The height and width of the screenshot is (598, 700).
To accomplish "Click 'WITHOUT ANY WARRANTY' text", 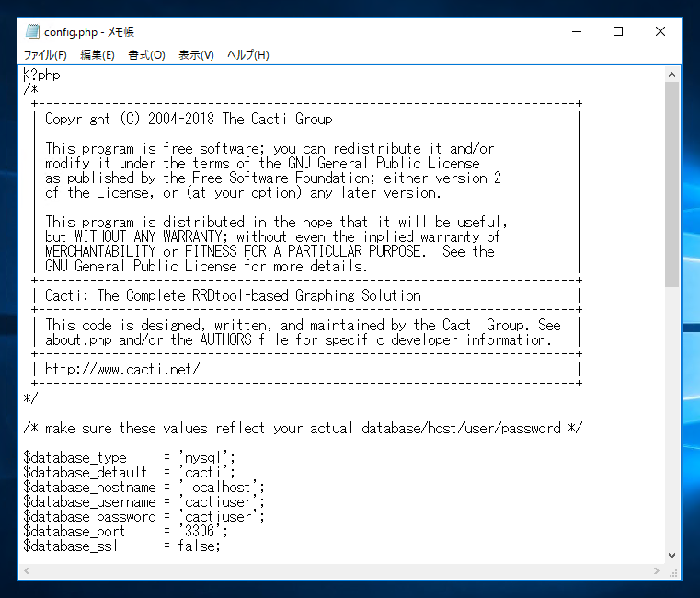I will point(148,236).
